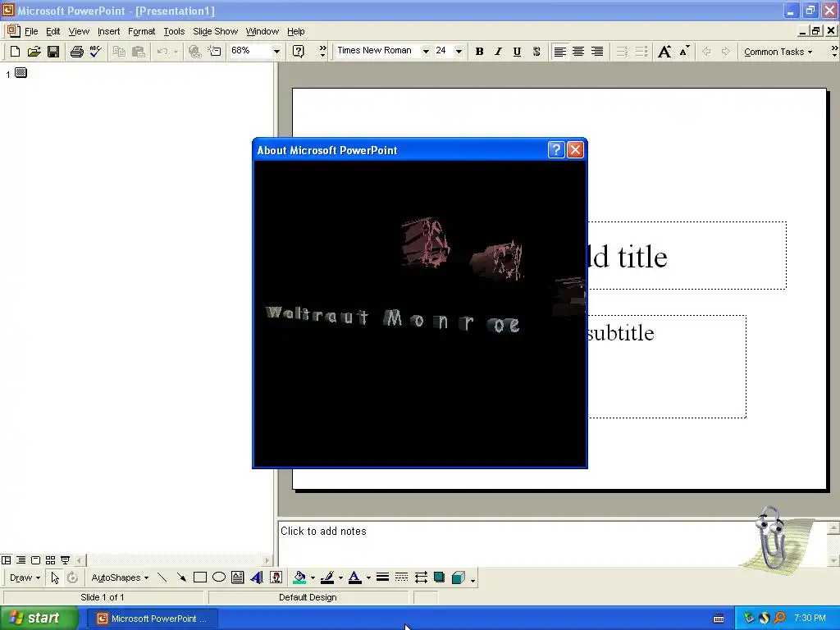Switch to Outline View
840x630 pixels.
(21, 560)
